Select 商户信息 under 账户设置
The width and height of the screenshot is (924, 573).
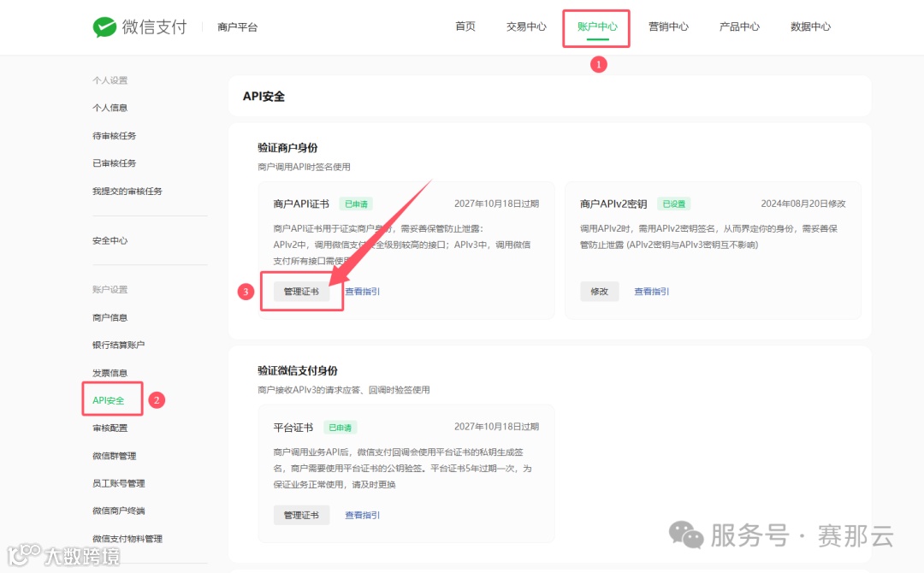point(110,317)
